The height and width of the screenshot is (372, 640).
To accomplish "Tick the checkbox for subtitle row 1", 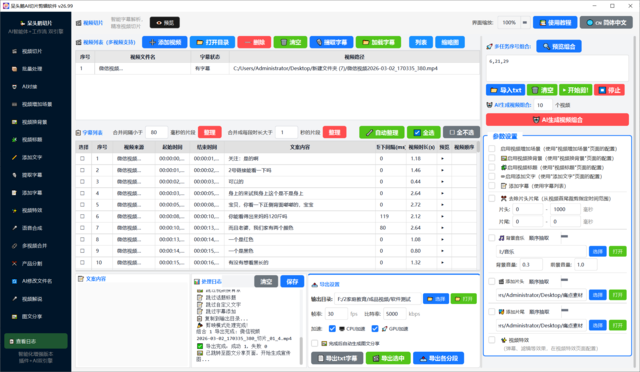I will point(82,158).
